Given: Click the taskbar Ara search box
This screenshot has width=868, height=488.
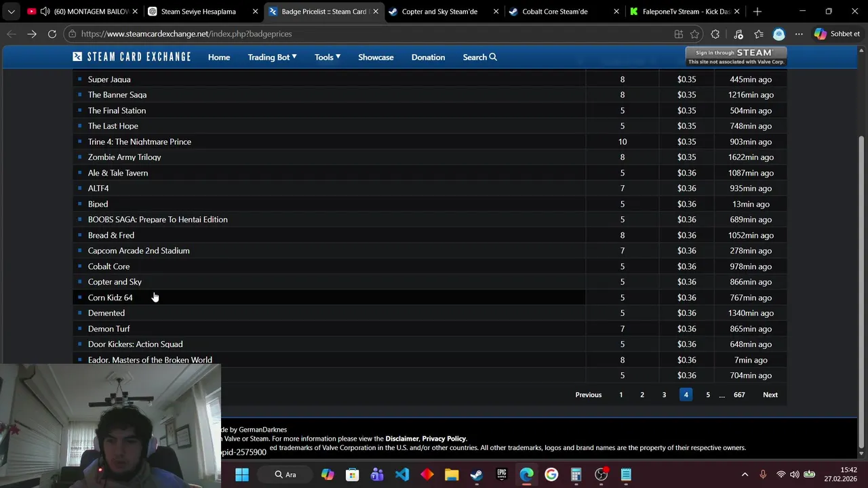Looking at the screenshot, I should coord(285,474).
